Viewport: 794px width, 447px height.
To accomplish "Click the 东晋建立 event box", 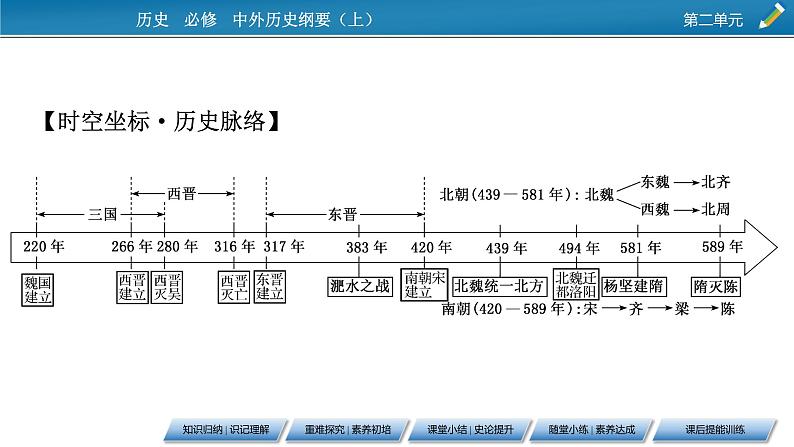I will point(269,287).
